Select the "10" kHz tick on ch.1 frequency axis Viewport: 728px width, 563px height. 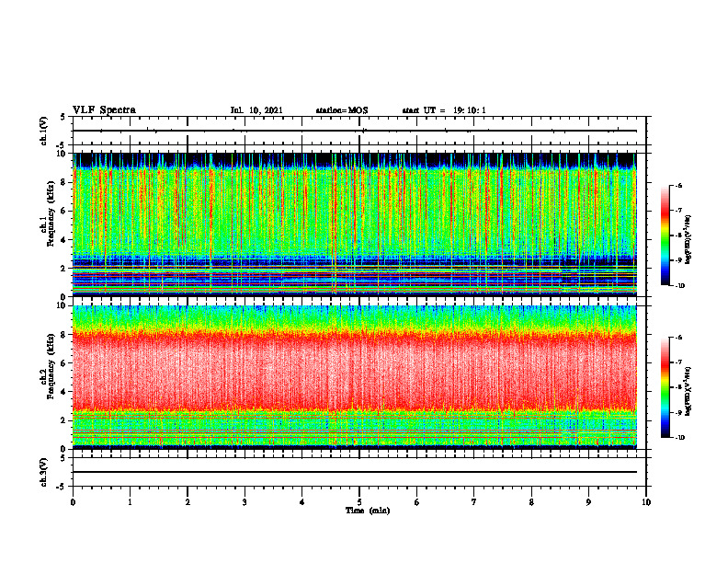coord(63,154)
